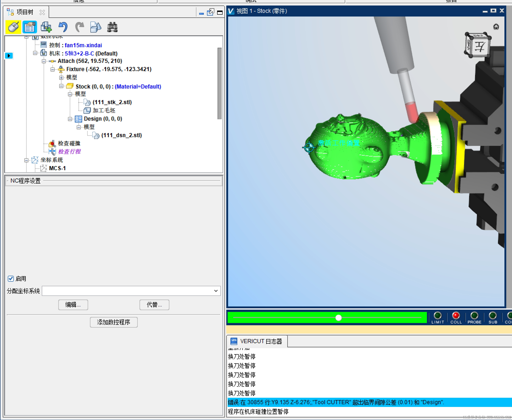The height and width of the screenshot is (420, 512).
Task: Click the LIMIT indicator light
Action: pyautogui.click(x=437, y=315)
